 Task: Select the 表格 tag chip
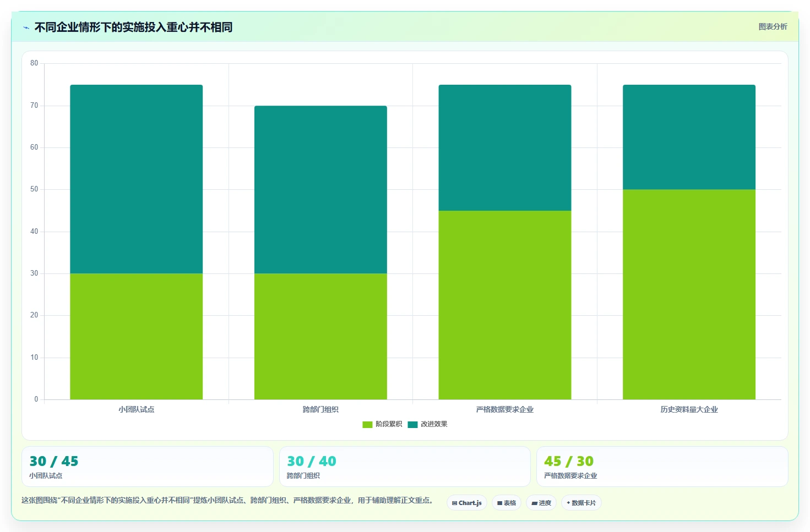506,503
